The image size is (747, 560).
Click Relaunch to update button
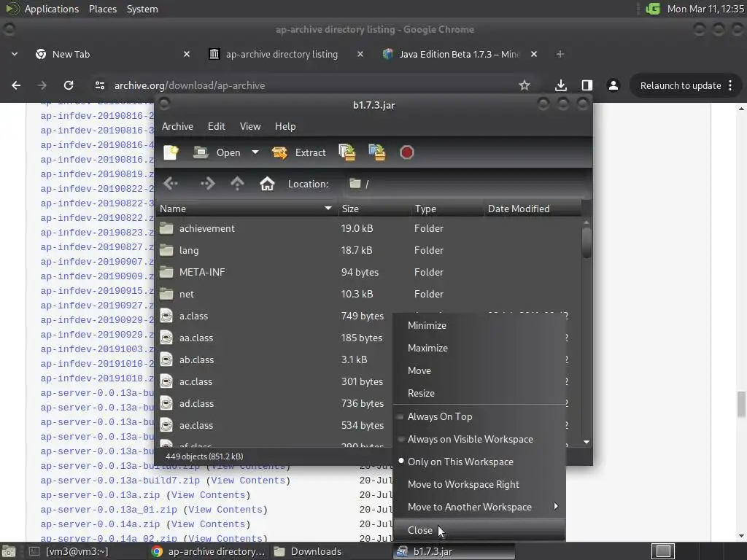coord(686,85)
